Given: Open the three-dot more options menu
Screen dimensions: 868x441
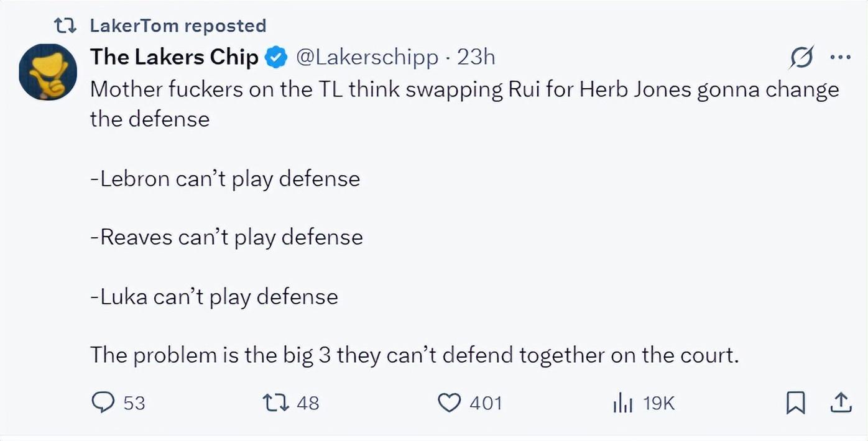Looking at the screenshot, I should click(x=840, y=58).
